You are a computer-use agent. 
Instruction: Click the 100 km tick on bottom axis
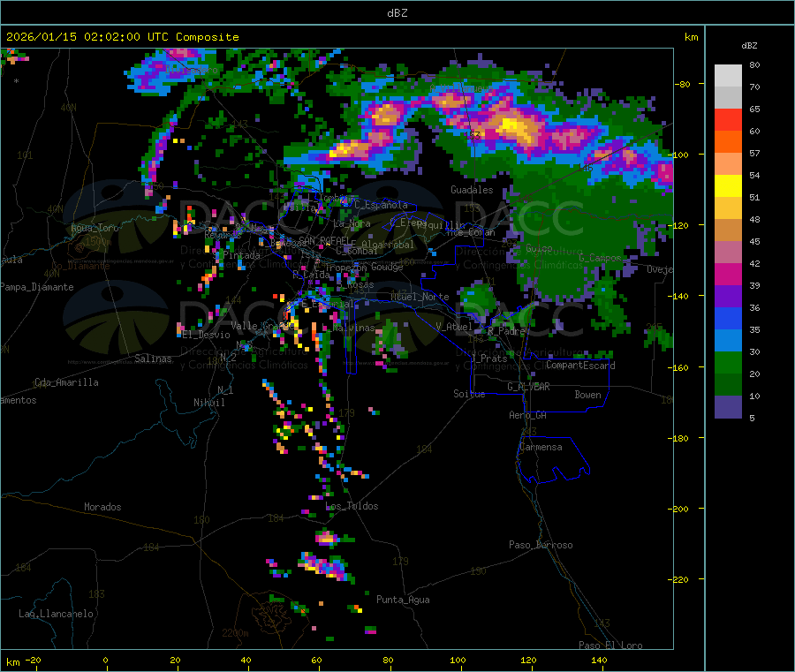pos(458,661)
